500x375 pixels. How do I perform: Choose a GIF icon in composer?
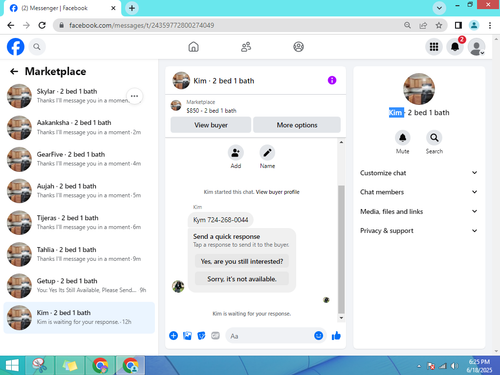(x=215, y=336)
